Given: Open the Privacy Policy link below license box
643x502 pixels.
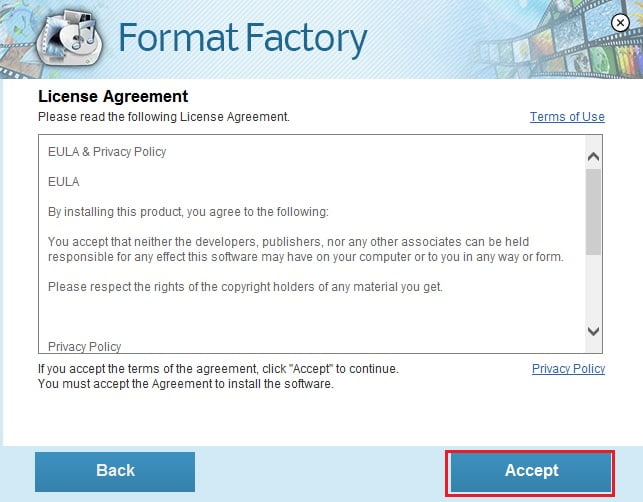Looking at the screenshot, I should click(568, 369).
